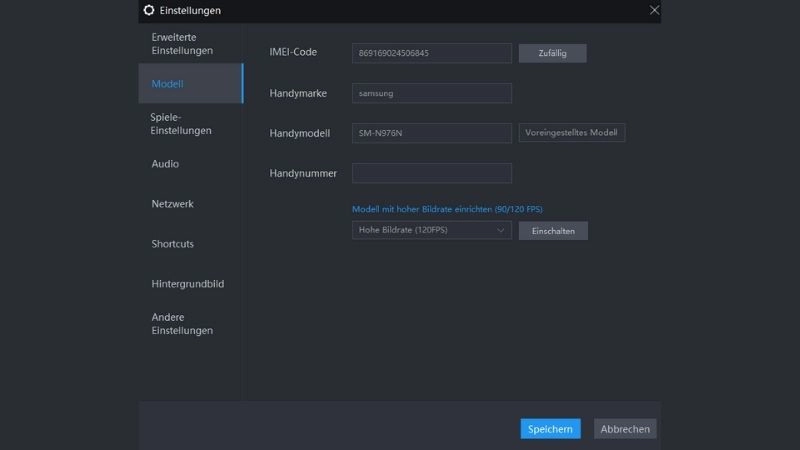The height and width of the screenshot is (450, 800).
Task: Click the Handymodell label
Action: coord(299,133)
